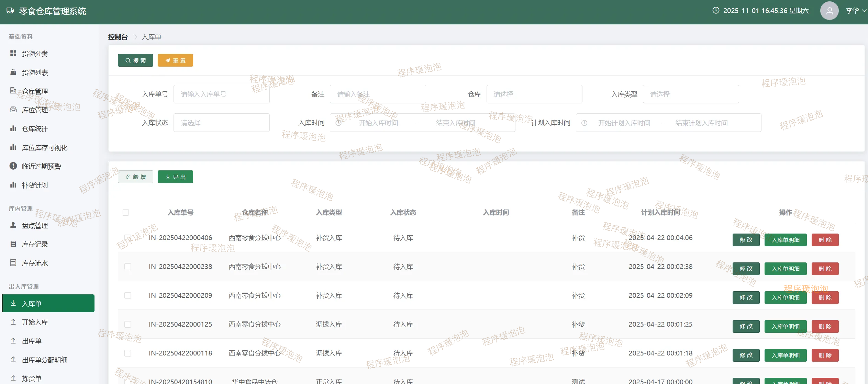Click the 盘点管理 stamp icon
868x384 pixels.
[x=13, y=225]
